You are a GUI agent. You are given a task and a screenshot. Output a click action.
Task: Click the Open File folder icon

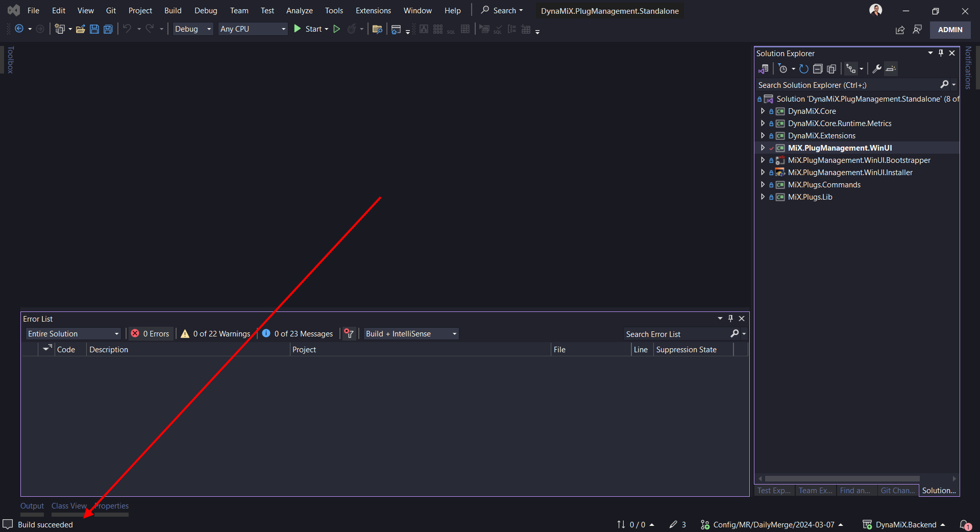80,29
